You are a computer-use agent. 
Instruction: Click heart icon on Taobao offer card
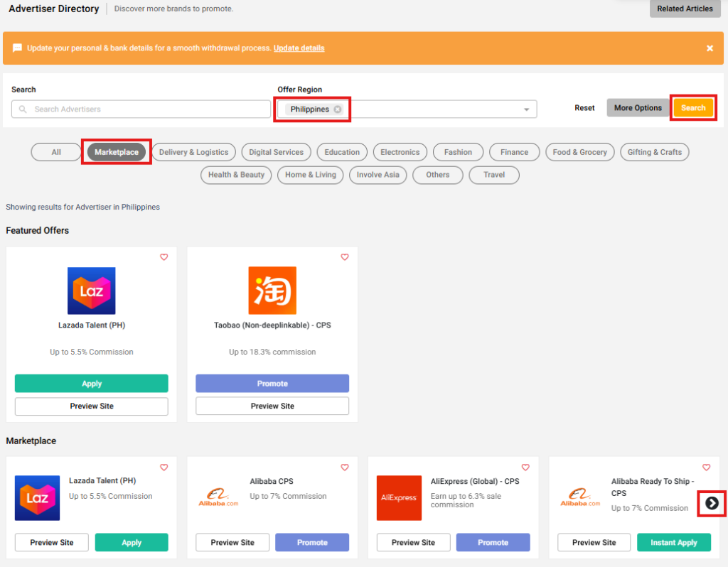345,257
